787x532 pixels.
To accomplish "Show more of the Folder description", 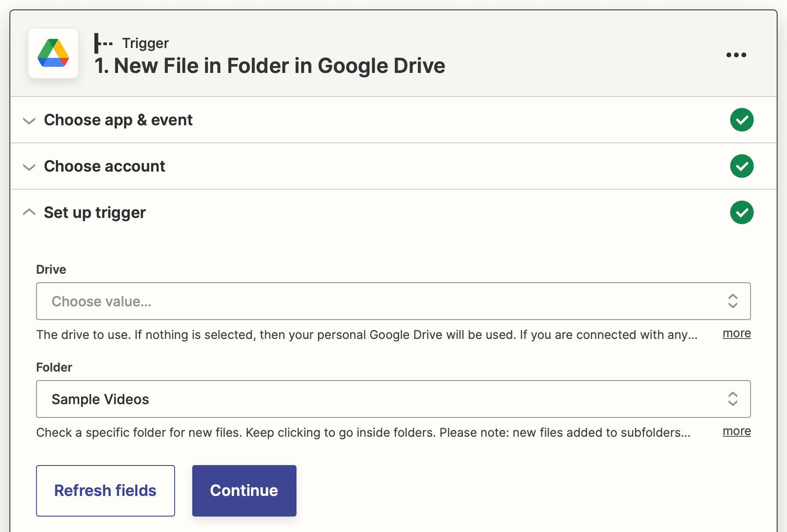I will 736,431.
